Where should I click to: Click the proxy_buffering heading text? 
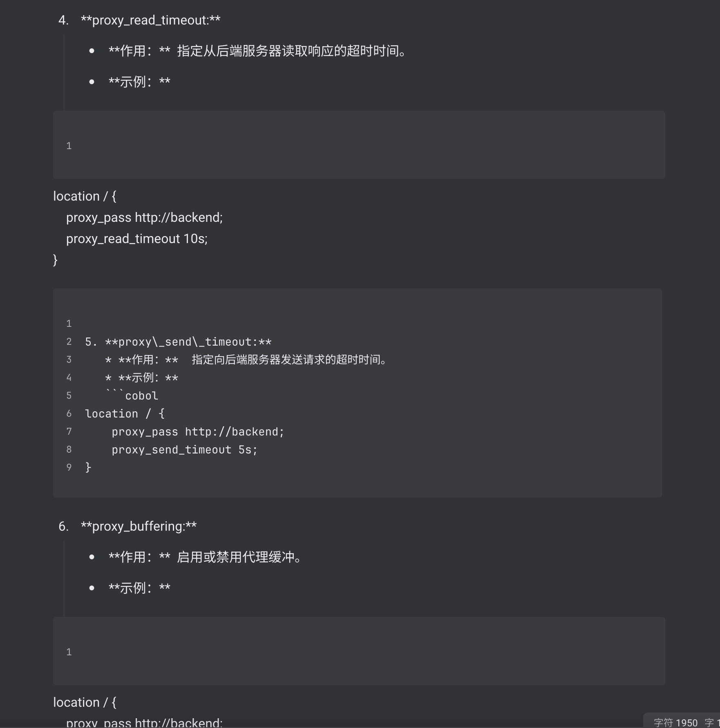(139, 526)
